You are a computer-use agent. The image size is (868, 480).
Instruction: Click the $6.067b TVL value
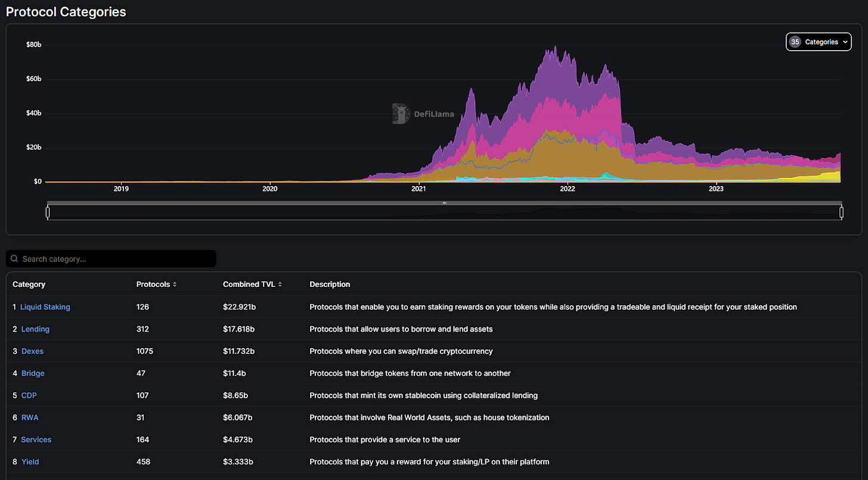coord(238,417)
